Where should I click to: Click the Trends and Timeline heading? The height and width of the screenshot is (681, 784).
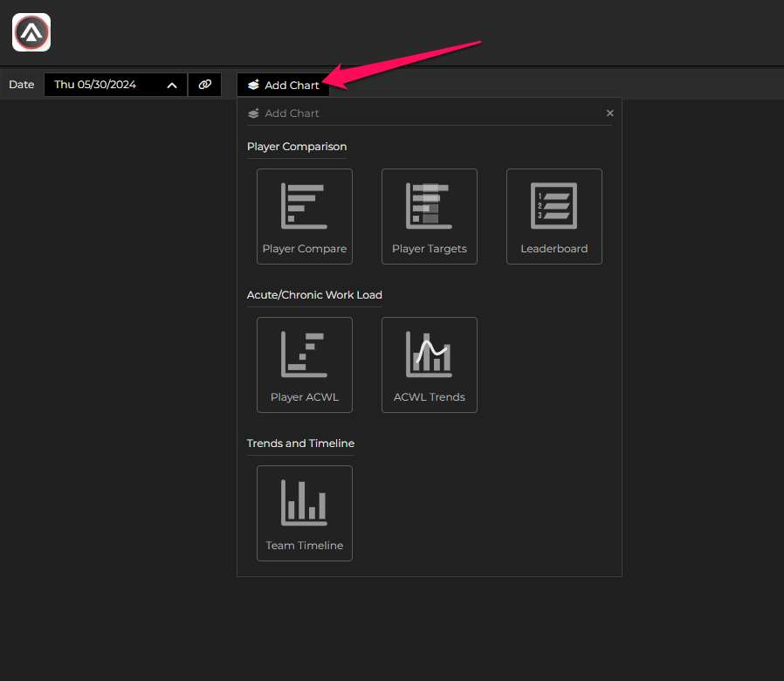click(x=300, y=443)
